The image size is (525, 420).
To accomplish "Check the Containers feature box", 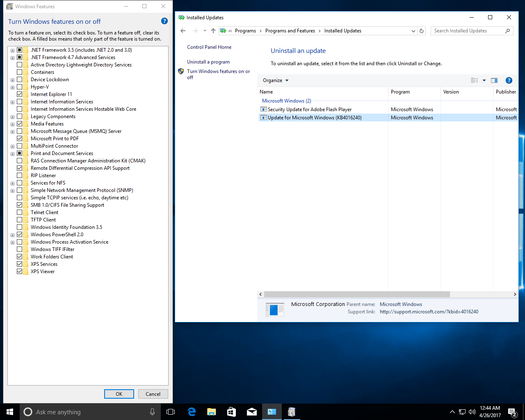I will point(19,72).
